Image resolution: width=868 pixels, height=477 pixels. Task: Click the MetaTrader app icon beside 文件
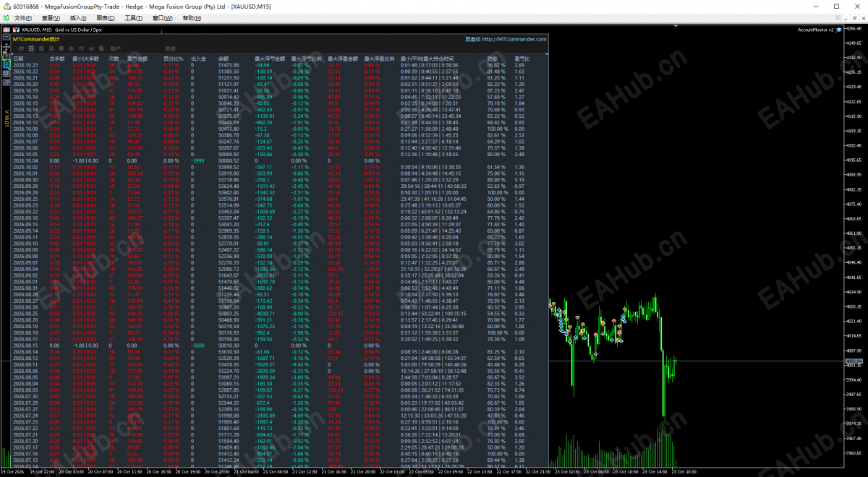tap(6, 18)
